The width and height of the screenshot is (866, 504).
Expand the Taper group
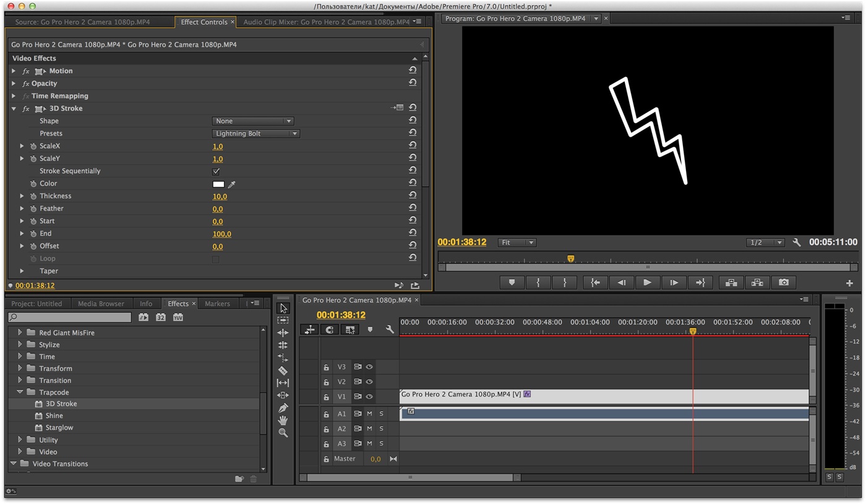[22, 271]
